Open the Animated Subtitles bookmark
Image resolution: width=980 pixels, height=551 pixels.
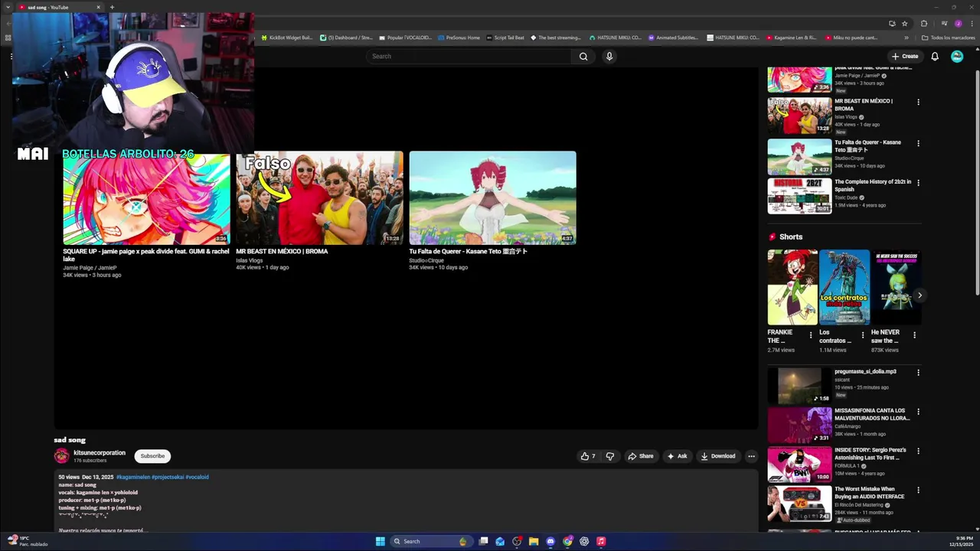(x=673, y=37)
